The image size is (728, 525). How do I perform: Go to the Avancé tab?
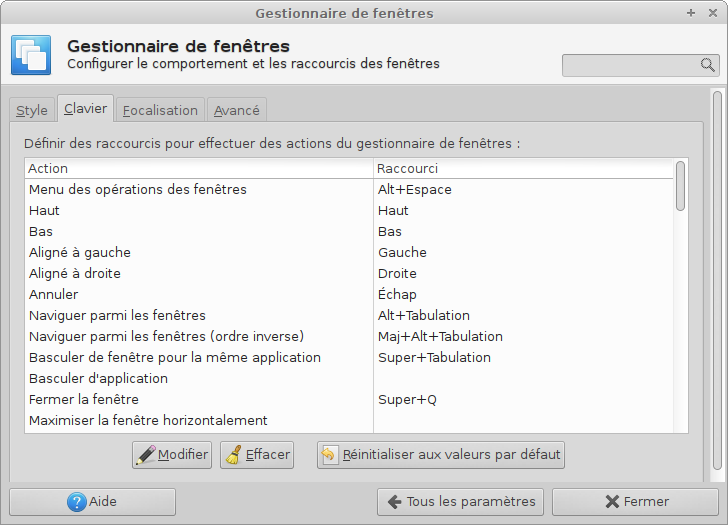tap(236, 110)
